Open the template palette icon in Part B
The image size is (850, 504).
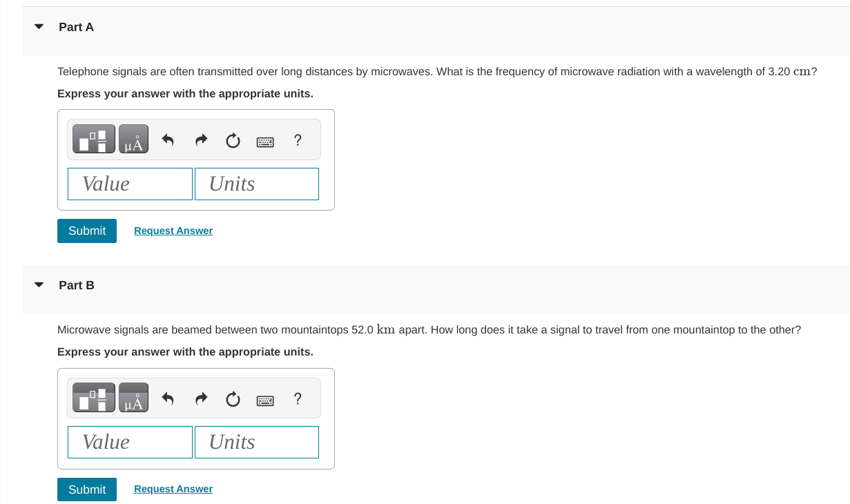(93, 397)
